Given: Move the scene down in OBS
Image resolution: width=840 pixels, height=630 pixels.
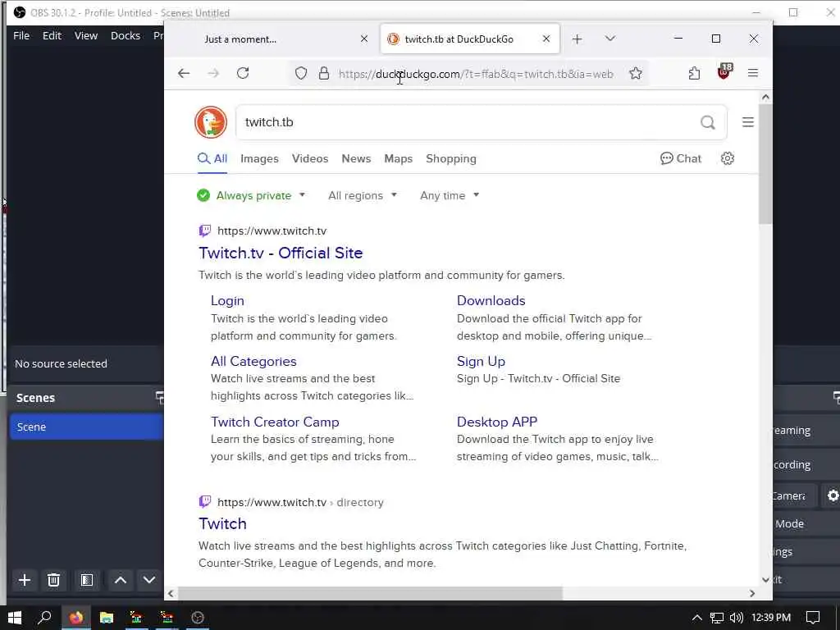Looking at the screenshot, I should 149,580.
